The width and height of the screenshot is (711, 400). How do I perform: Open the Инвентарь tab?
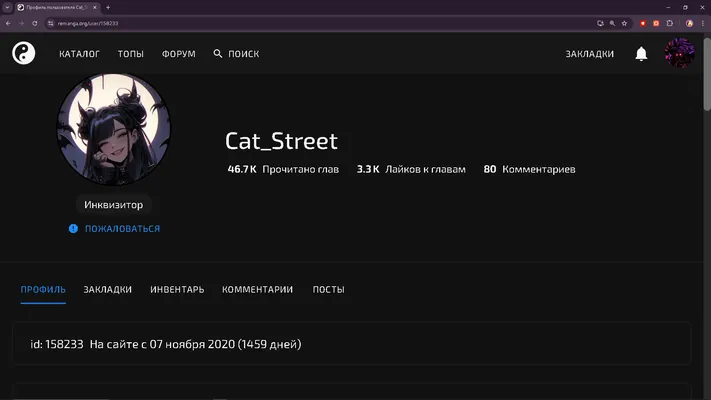tap(177, 289)
